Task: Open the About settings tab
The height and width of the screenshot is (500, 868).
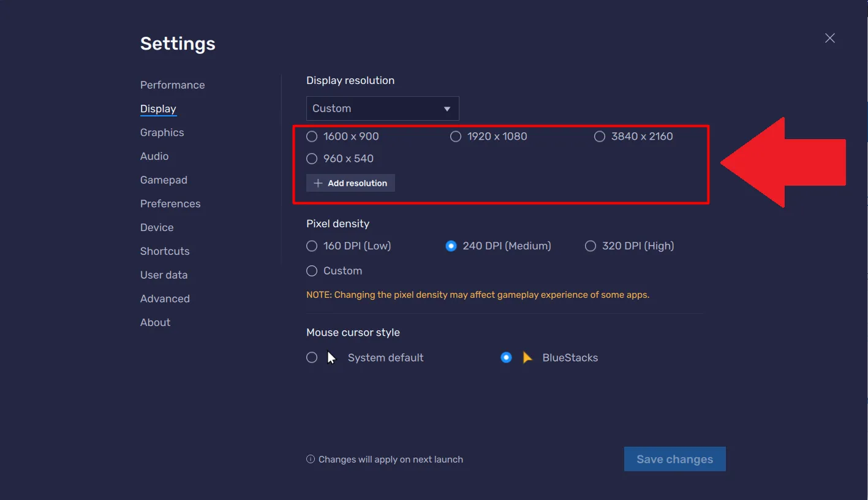Action: [155, 322]
